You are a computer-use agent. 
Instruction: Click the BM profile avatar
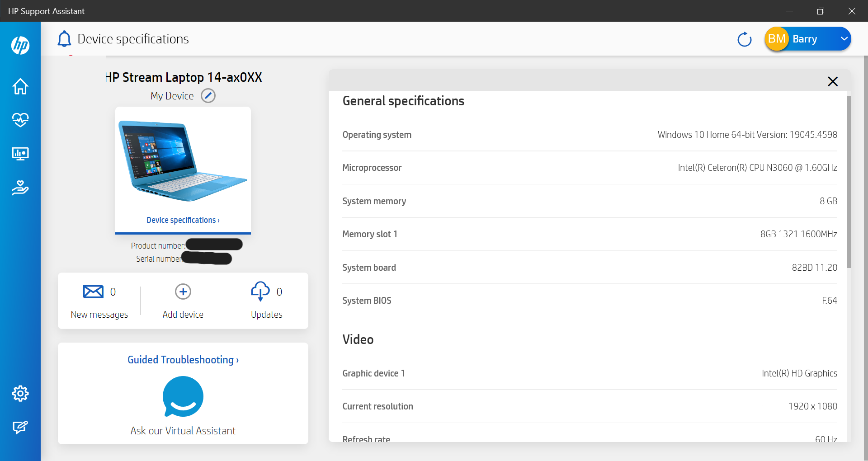click(777, 39)
